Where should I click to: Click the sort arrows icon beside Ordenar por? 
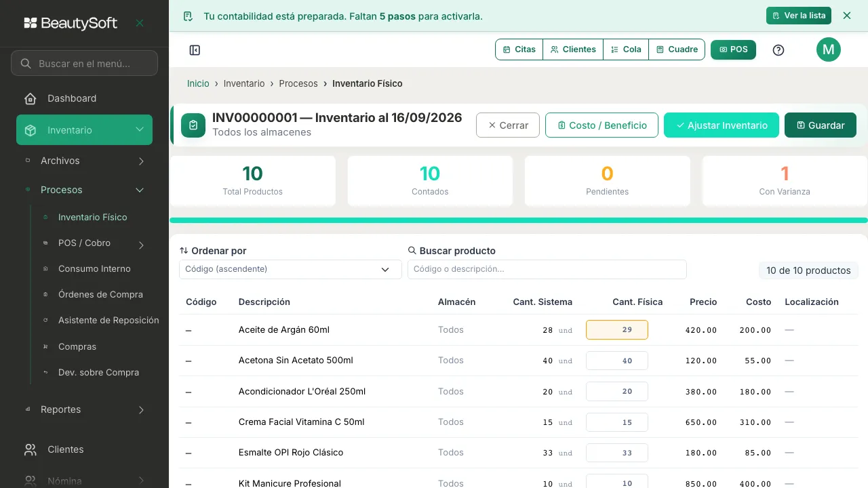[184, 251]
